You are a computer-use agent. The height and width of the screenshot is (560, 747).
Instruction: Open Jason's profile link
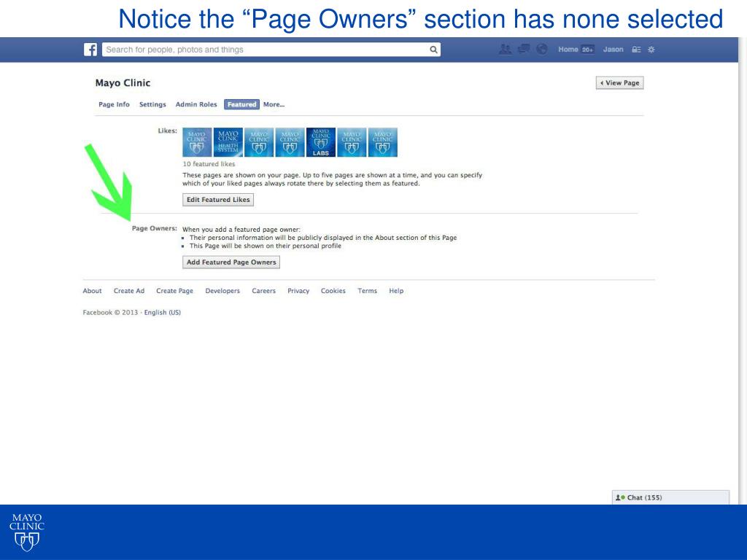tap(613, 50)
